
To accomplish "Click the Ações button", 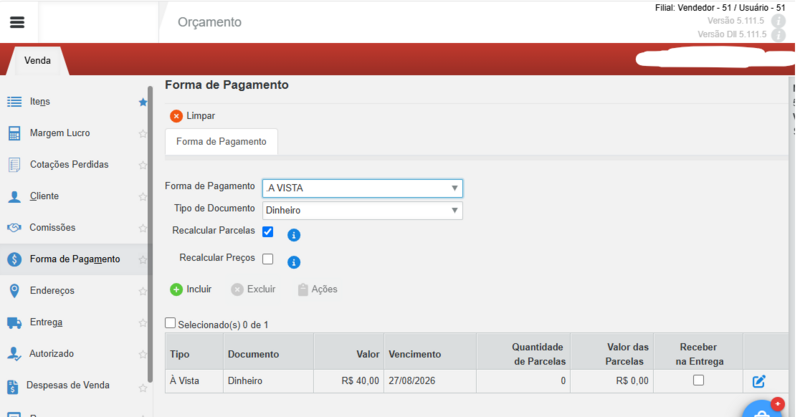I will [317, 289].
